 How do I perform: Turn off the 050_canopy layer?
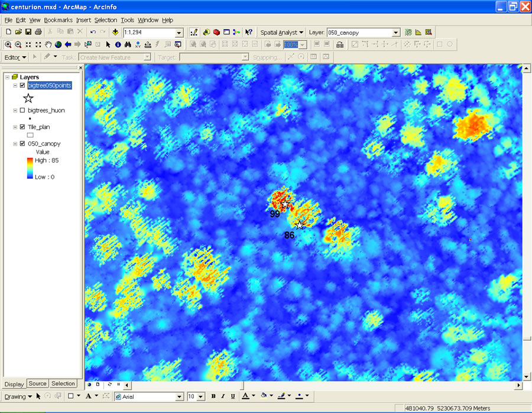coord(22,143)
